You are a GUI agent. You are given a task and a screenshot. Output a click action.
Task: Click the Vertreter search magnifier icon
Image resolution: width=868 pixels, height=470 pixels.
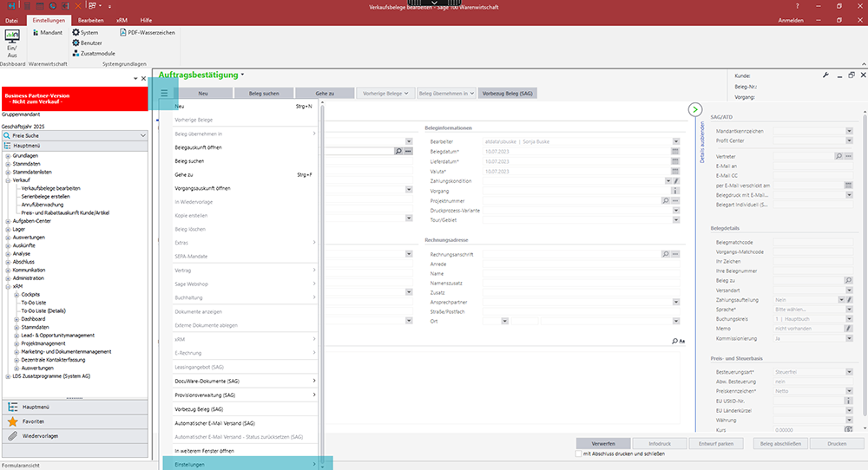click(838, 155)
